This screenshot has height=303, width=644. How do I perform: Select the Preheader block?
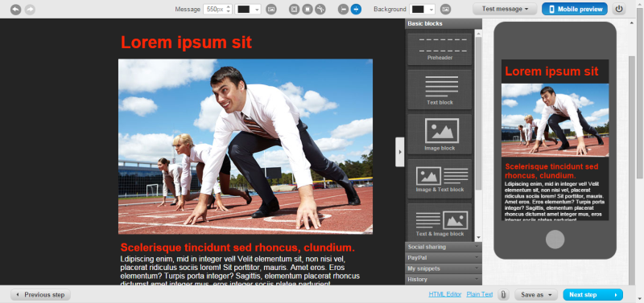(x=440, y=49)
